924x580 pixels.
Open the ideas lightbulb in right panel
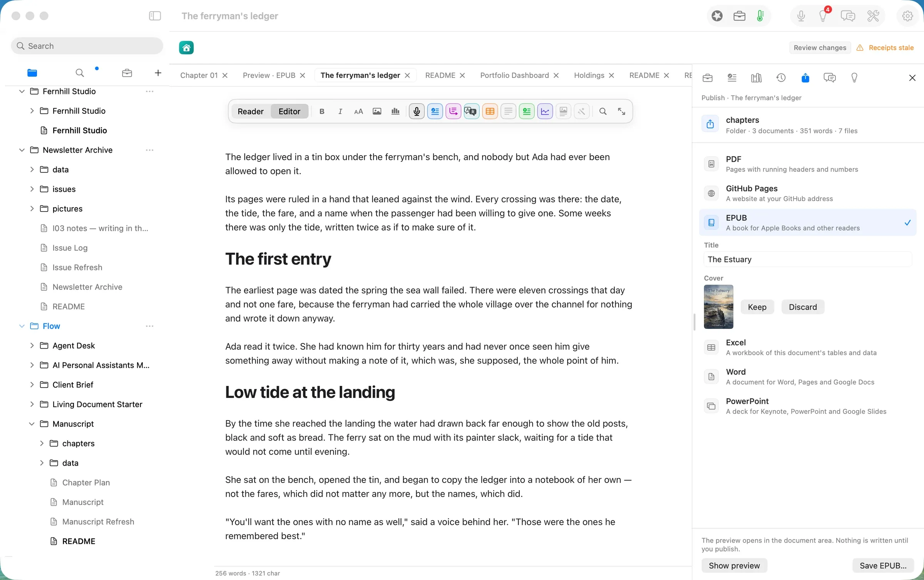click(854, 78)
